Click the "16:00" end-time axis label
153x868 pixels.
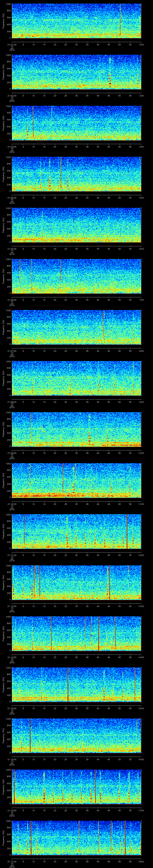[x=141, y=759]
